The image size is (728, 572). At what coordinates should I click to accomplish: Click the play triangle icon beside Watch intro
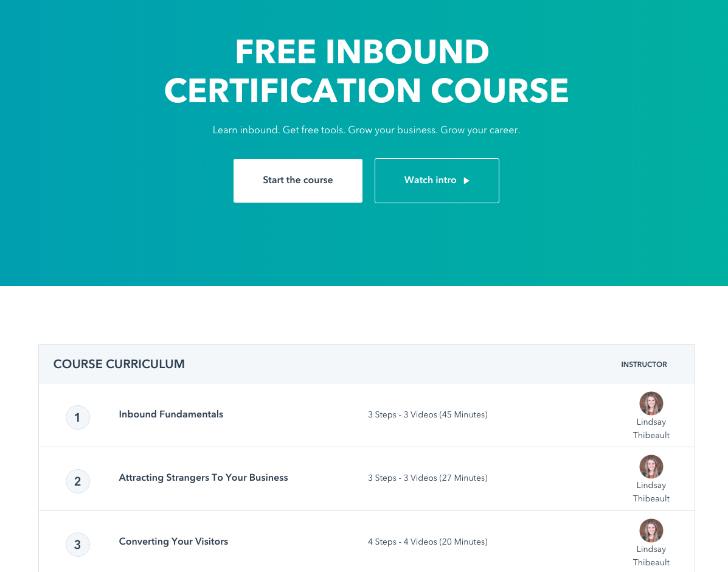(466, 180)
